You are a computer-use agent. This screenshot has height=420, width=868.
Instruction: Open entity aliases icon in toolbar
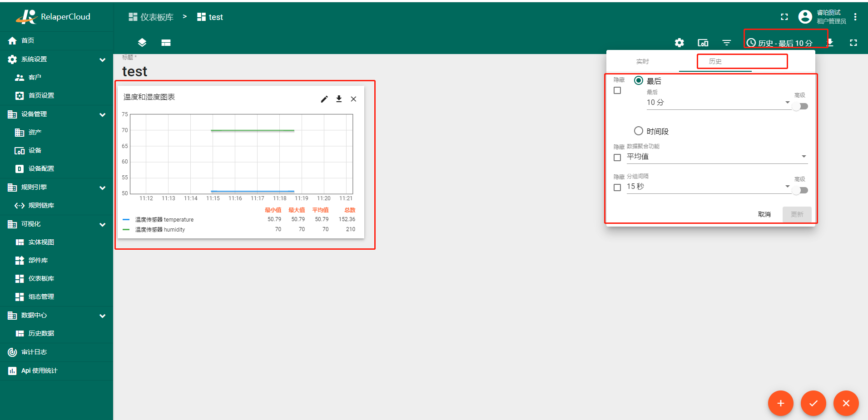703,43
